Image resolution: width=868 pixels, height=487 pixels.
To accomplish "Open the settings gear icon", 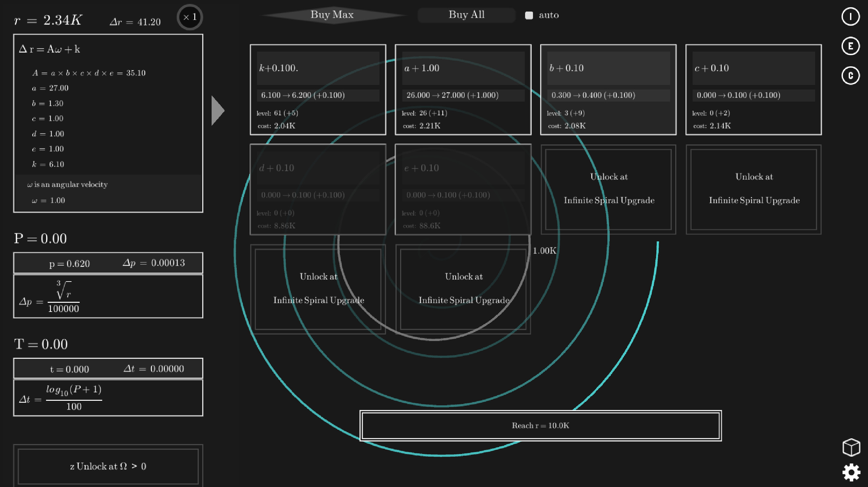I will pos(851,472).
